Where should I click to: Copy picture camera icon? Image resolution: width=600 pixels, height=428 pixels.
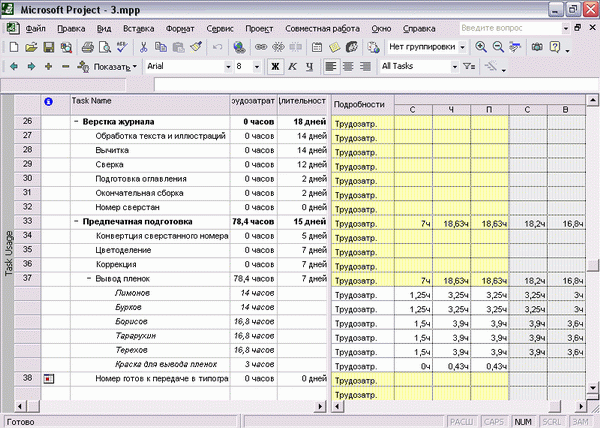537,47
